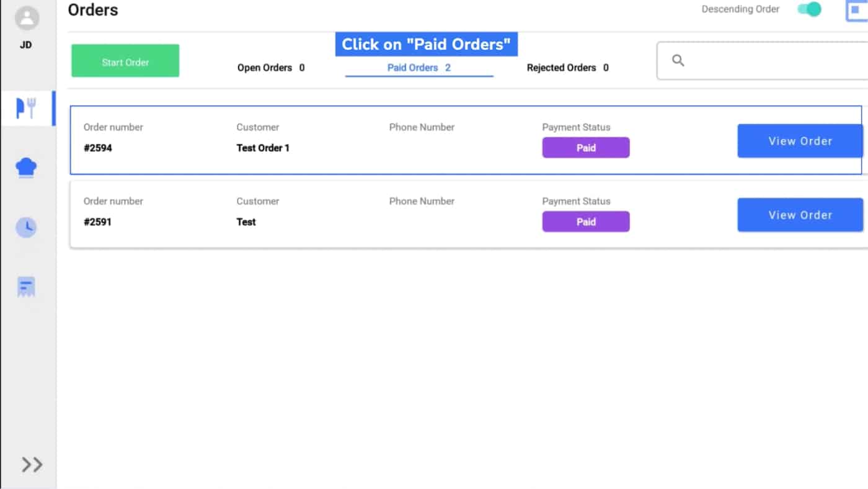The width and height of the screenshot is (868, 489).
Task: Click the green Start Order button
Action: pos(125,61)
